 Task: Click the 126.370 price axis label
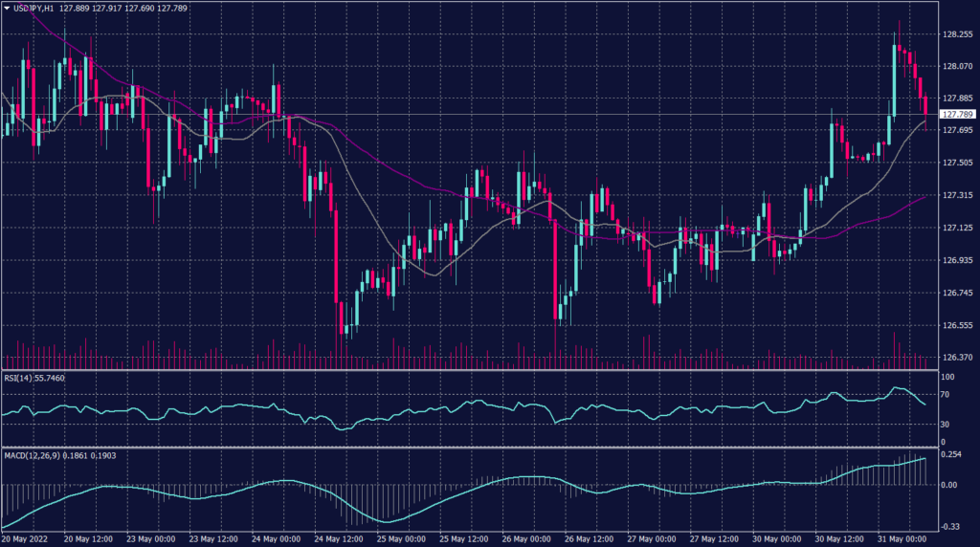point(958,358)
